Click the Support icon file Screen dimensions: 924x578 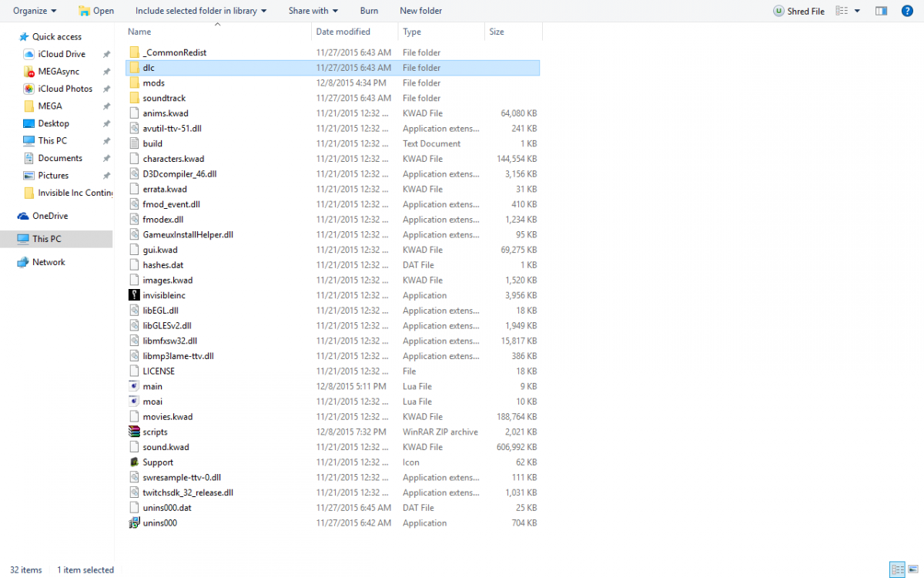(135, 462)
